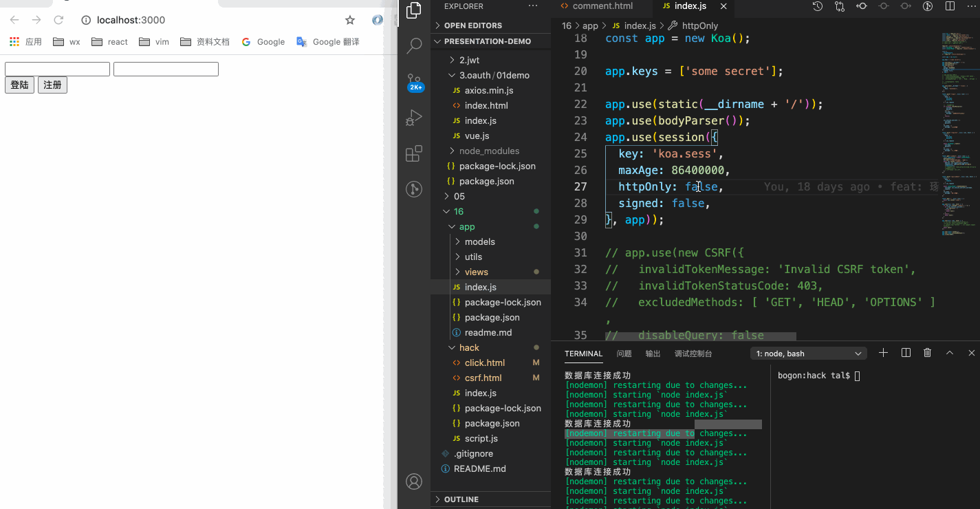Collapse the PRESENTATION-DEMO section
The width and height of the screenshot is (980, 509).
click(x=491, y=41)
